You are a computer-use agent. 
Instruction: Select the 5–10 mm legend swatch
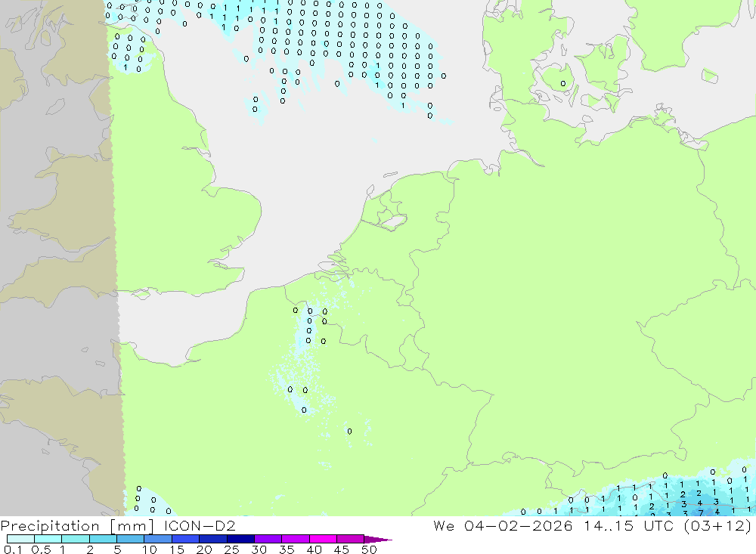131,539
